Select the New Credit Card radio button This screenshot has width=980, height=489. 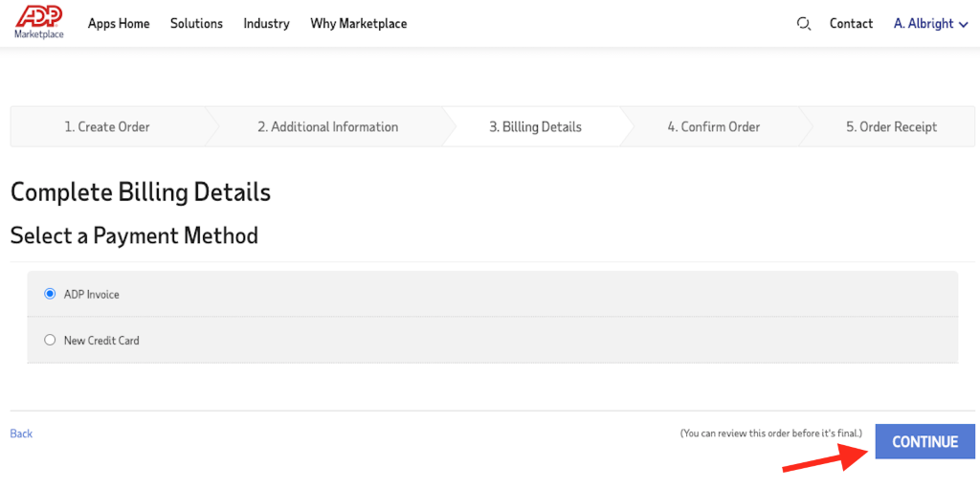(x=50, y=341)
